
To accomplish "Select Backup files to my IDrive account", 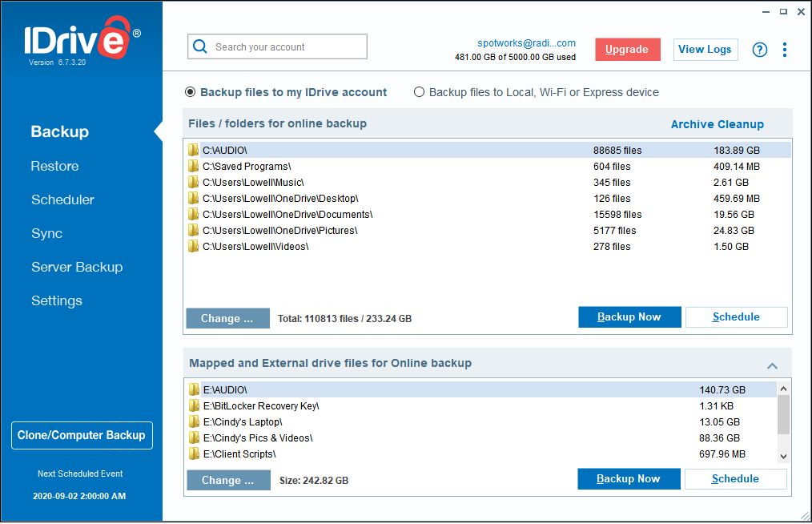I will point(190,92).
